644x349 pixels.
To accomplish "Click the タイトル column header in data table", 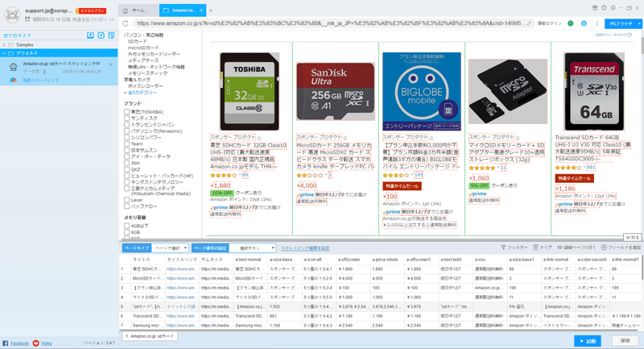I will 142,260.
